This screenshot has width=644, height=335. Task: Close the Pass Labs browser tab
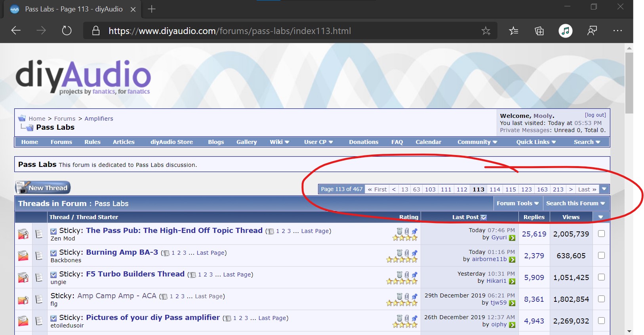(133, 9)
